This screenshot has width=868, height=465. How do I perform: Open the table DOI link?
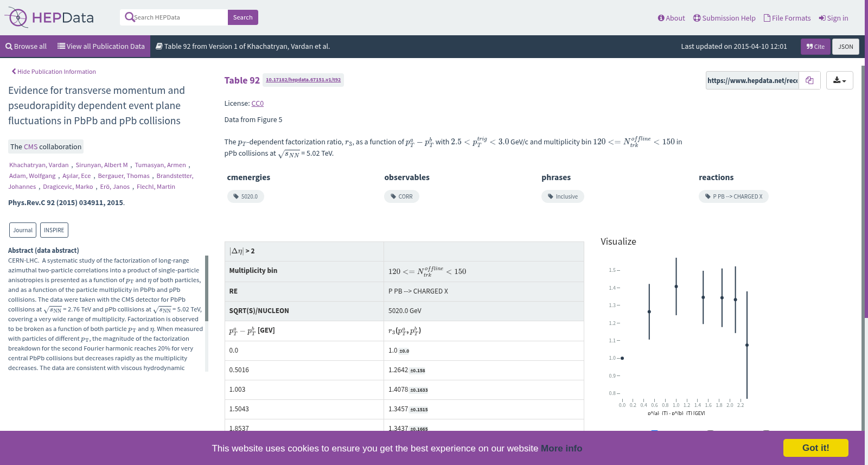pyautogui.click(x=303, y=80)
